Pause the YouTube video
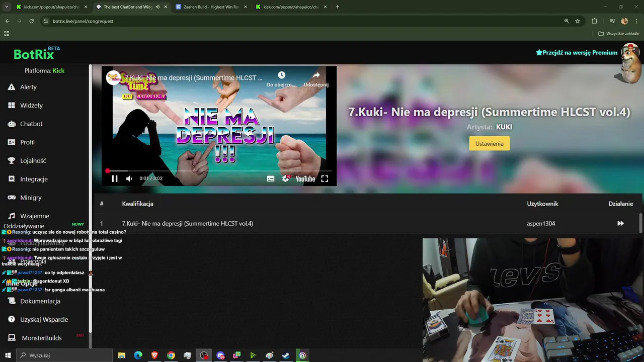Viewport: 644px width, 362px height. 115,178
